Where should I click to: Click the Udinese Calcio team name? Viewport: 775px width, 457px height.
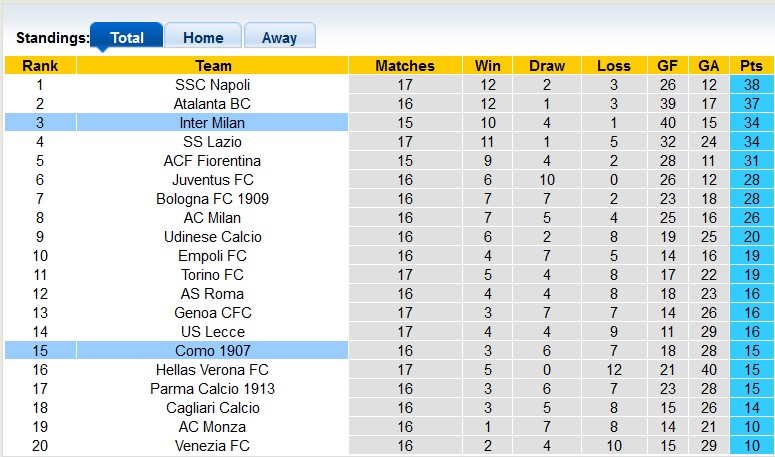213,237
